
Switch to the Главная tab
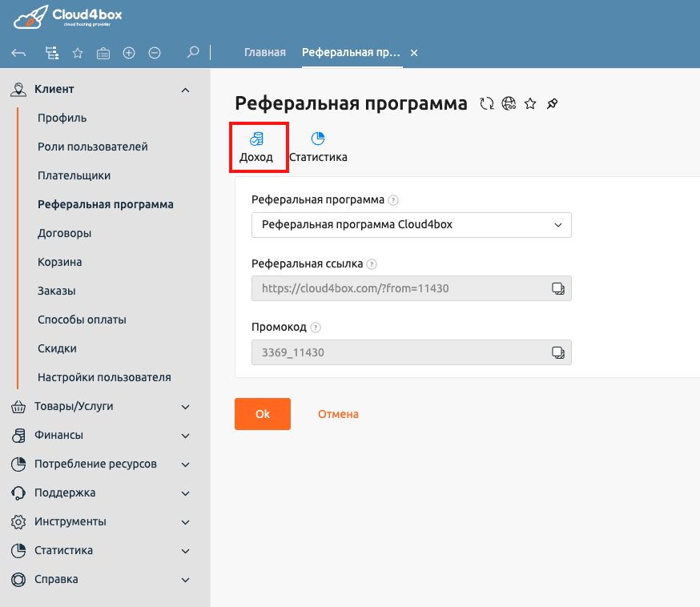[x=264, y=51]
